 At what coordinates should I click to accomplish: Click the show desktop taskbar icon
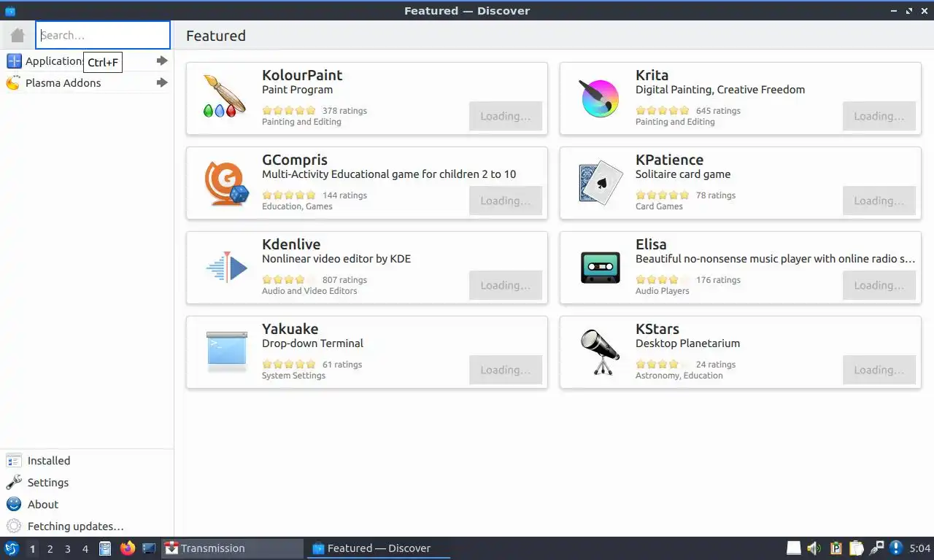[x=150, y=548]
